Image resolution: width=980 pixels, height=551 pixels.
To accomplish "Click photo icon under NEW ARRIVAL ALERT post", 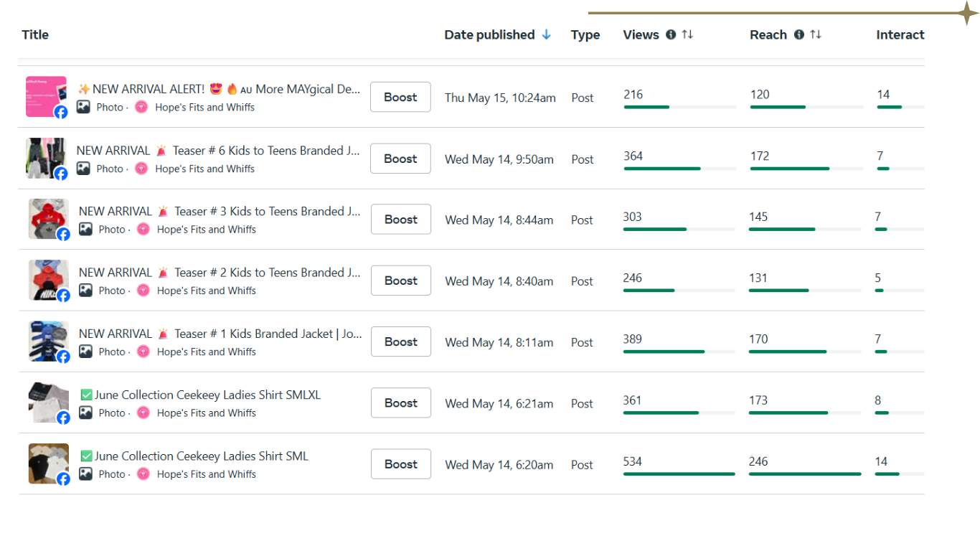I will click(x=84, y=107).
